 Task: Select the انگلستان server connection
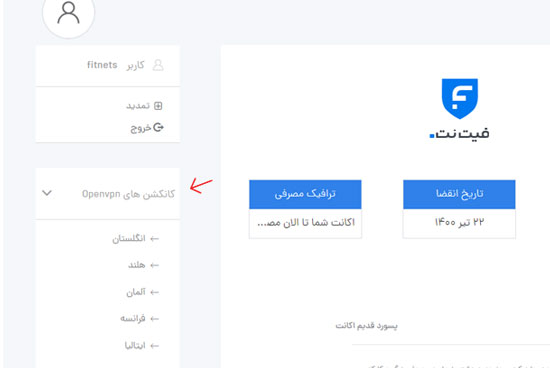129,239
